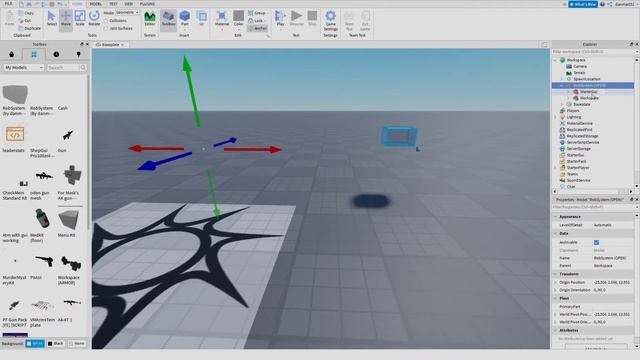
Task: Toggle the Toolbox panel in the ribbon
Action: click(168, 18)
